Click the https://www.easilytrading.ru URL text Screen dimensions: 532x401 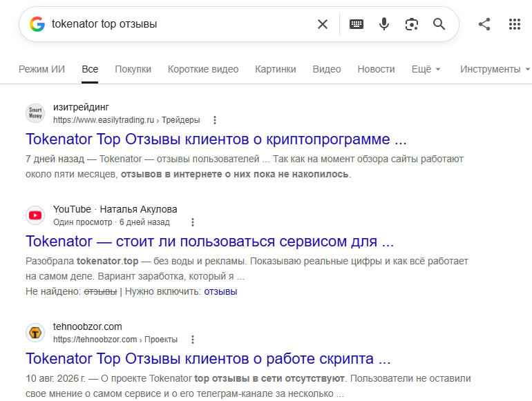104,120
